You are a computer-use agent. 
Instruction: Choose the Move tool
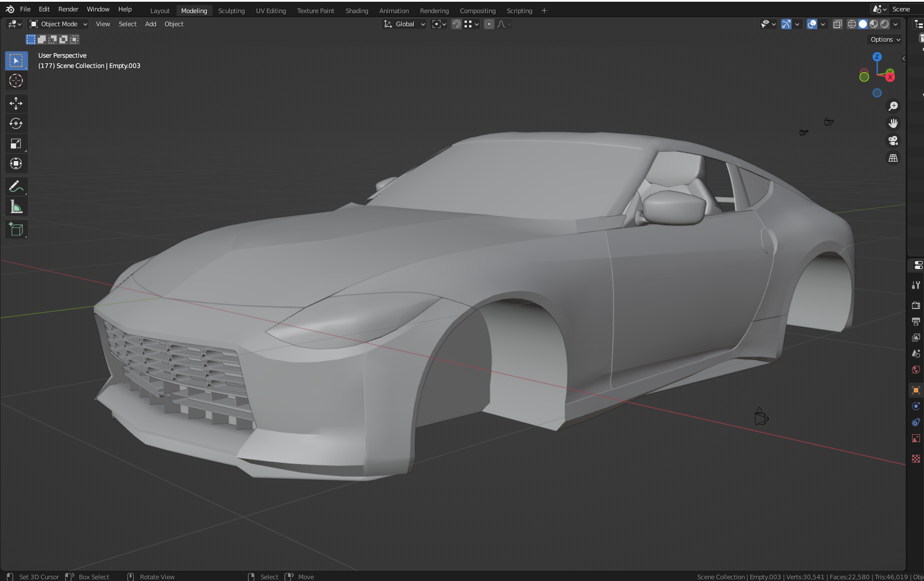click(x=16, y=103)
